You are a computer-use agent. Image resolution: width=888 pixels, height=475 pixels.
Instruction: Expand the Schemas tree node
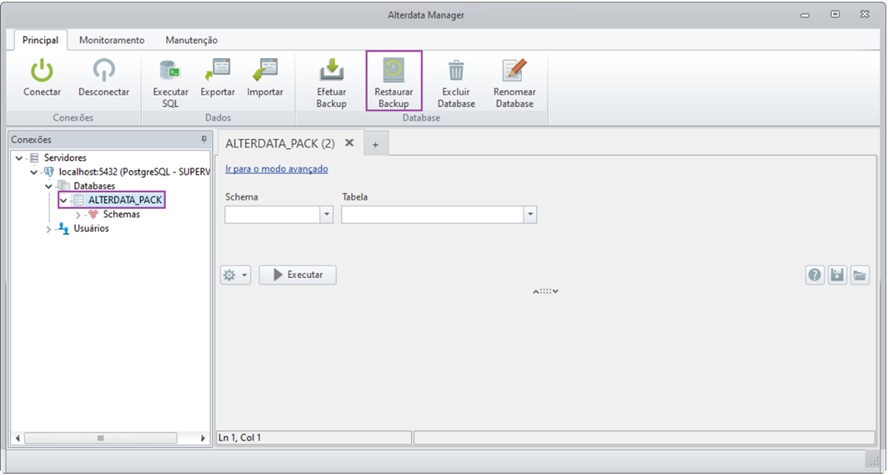click(x=78, y=215)
